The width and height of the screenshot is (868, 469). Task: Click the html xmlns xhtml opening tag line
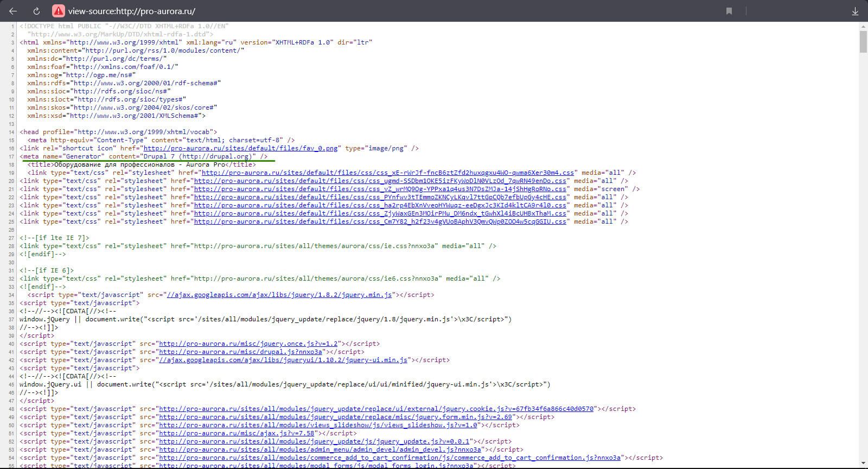point(196,42)
